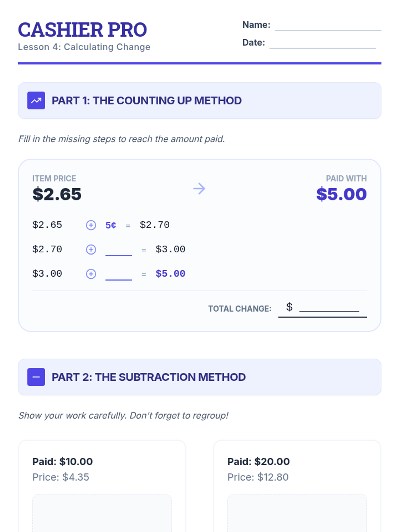Click the Part 2: The Subtraction Method heading

(x=149, y=377)
